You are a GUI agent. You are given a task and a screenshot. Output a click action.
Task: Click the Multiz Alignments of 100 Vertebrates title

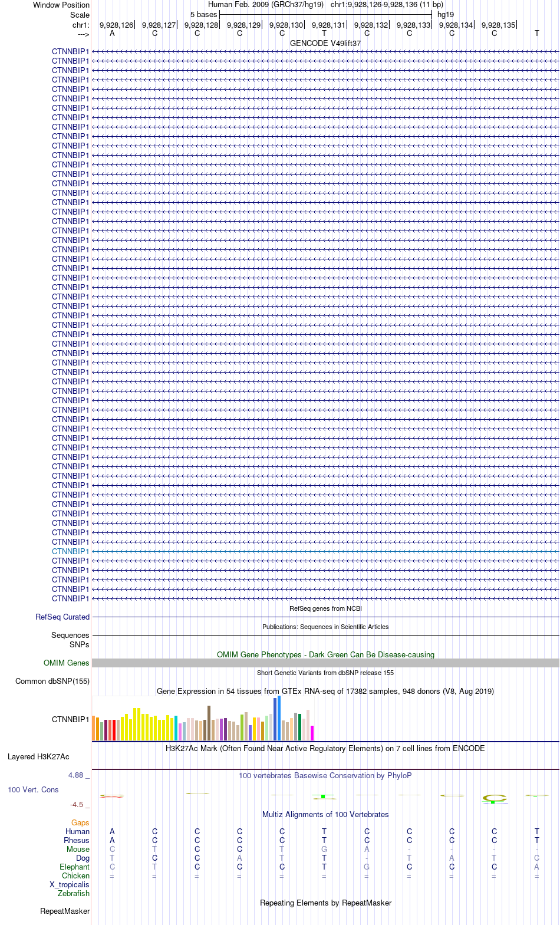tap(325, 814)
